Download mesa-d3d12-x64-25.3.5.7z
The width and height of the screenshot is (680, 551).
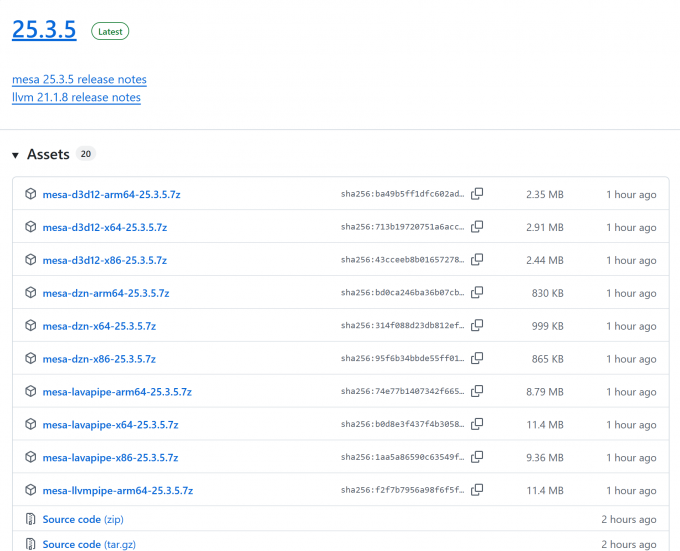click(x=105, y=228)
